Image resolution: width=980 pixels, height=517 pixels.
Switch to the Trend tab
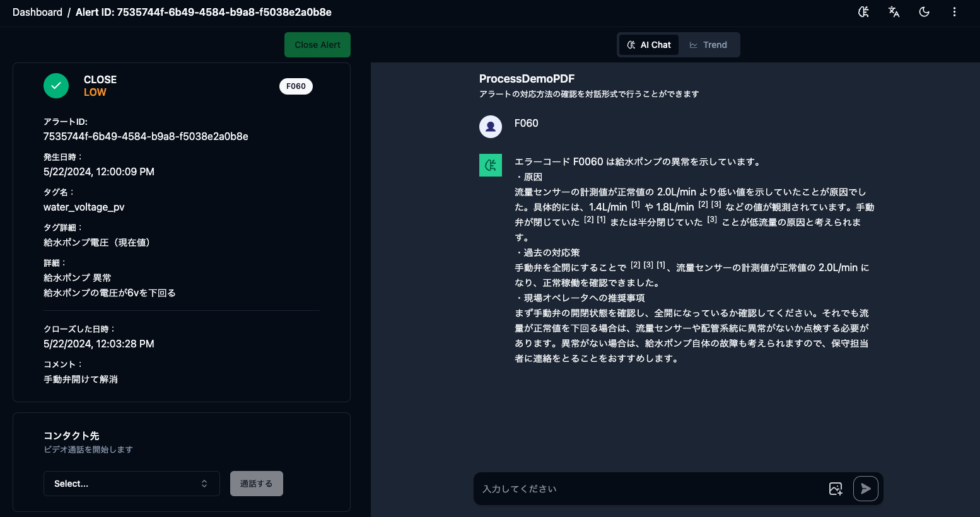708,45
